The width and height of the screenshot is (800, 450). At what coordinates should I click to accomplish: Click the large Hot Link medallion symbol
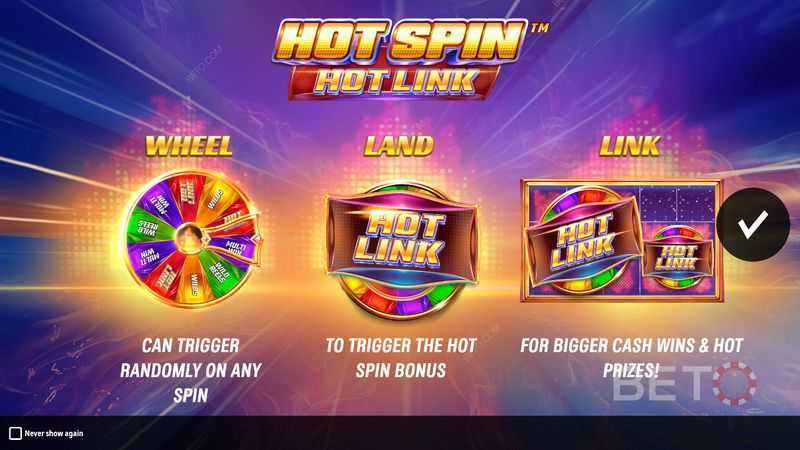tap(402, 250)
